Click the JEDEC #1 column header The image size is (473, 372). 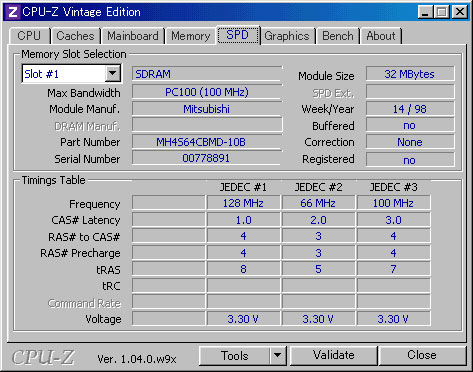[243, 187]
